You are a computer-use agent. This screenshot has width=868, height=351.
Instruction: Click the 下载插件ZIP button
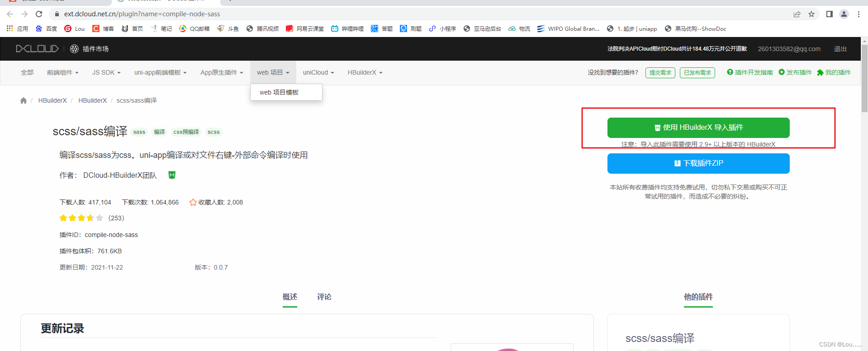tap(698, 163)
